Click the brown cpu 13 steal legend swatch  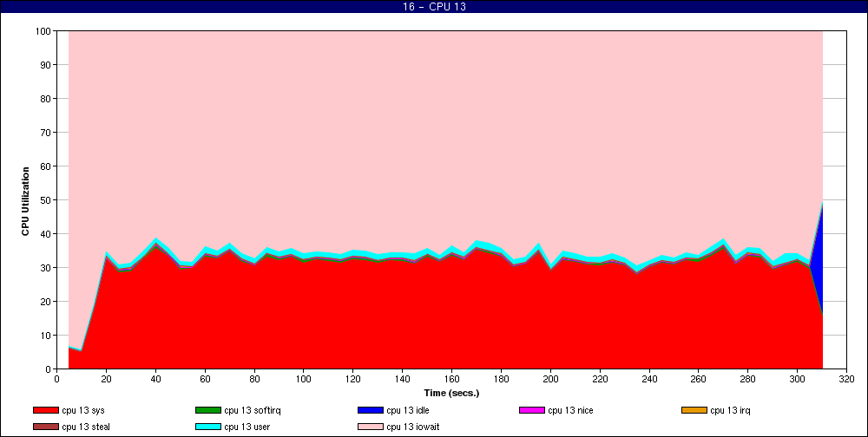click(x=45, y=427)
